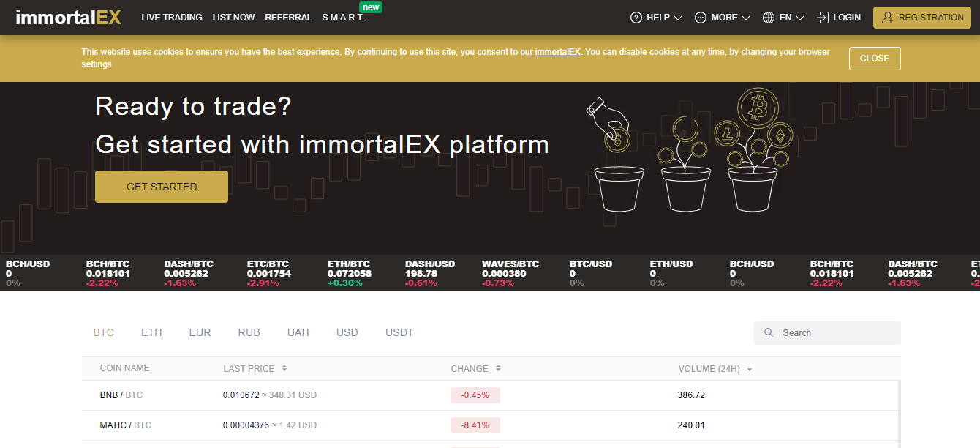
Task: Click the ETH/BTC ticker item
Action: pos(349,273)
